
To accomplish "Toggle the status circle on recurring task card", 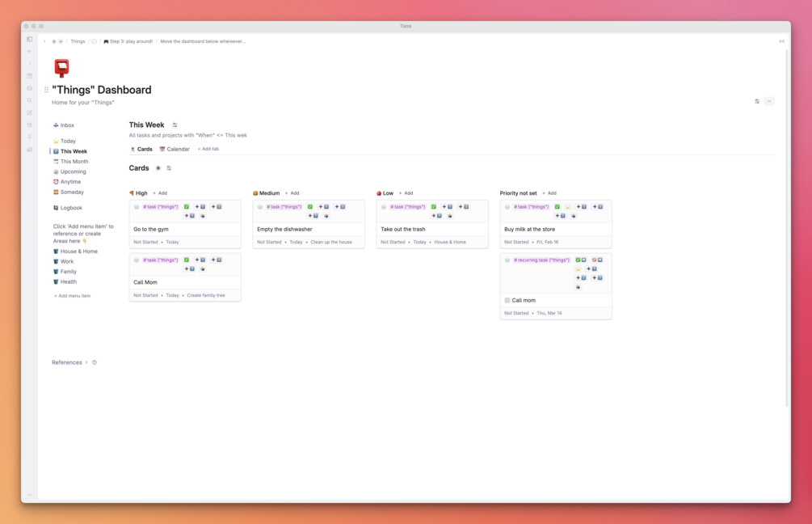I will (x=507, y=260).
